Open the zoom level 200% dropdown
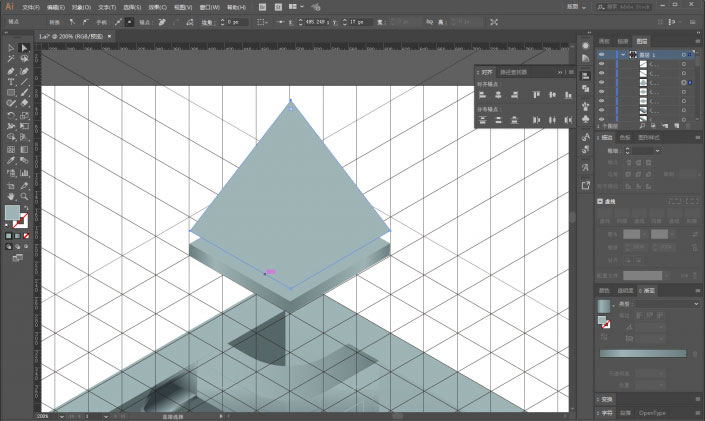The image size is (705, 421). click(x=61, y=417)
